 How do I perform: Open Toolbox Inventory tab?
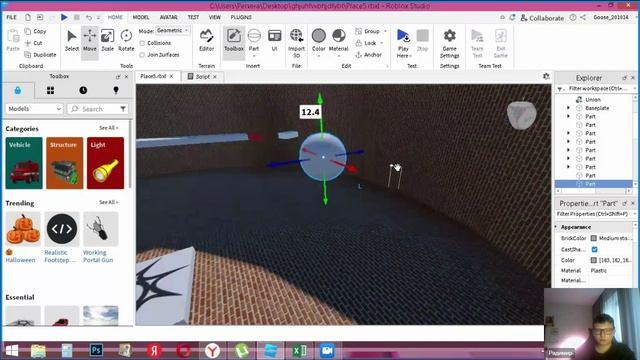click(x=51, y=90)
